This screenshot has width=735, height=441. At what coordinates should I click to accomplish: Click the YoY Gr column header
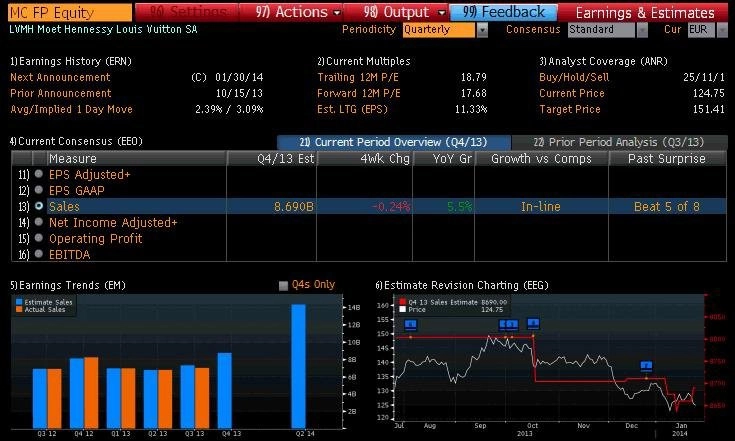point(443,158)
